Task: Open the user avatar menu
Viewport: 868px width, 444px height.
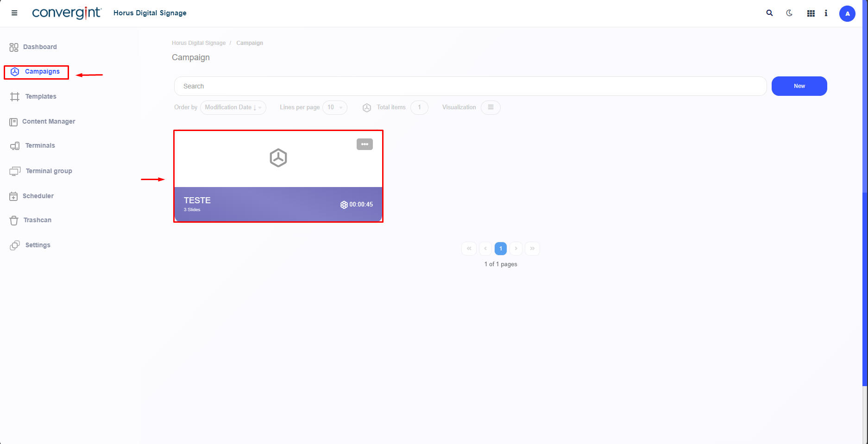Action: click(x=847, y=13)
